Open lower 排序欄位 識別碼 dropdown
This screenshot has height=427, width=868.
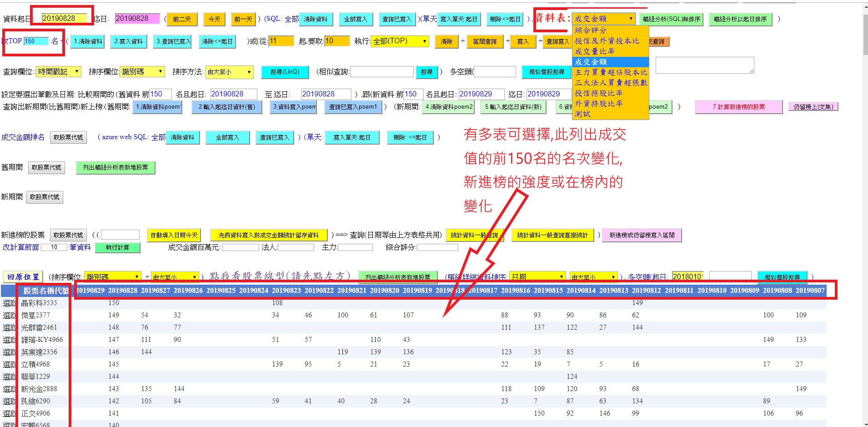point(113,276)
